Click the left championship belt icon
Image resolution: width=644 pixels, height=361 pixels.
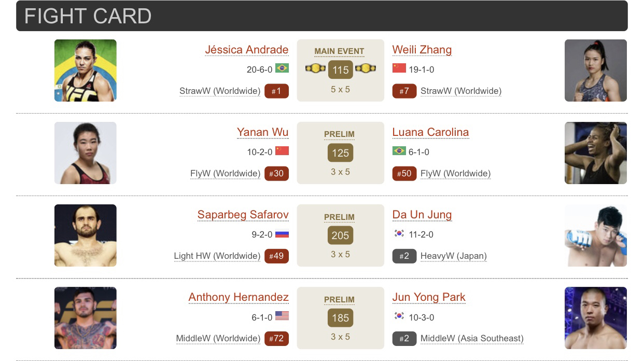315,68
